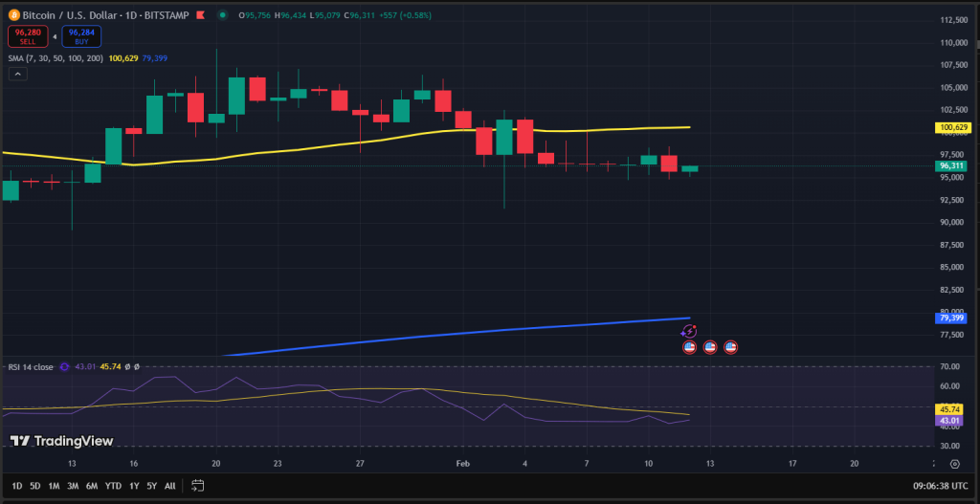Select the RSI 14 close indicator label

click(x=31, y=366)
